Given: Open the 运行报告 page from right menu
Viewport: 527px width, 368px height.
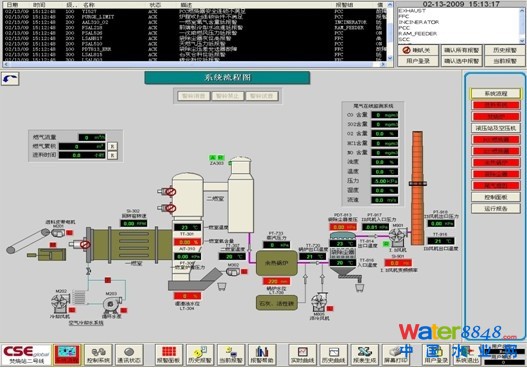Looking at the screenshot, I should click(496, 208).
